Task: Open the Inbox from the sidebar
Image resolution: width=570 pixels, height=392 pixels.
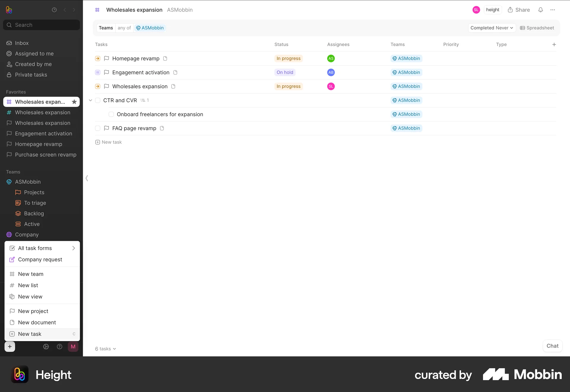Action: pos(22,43)
